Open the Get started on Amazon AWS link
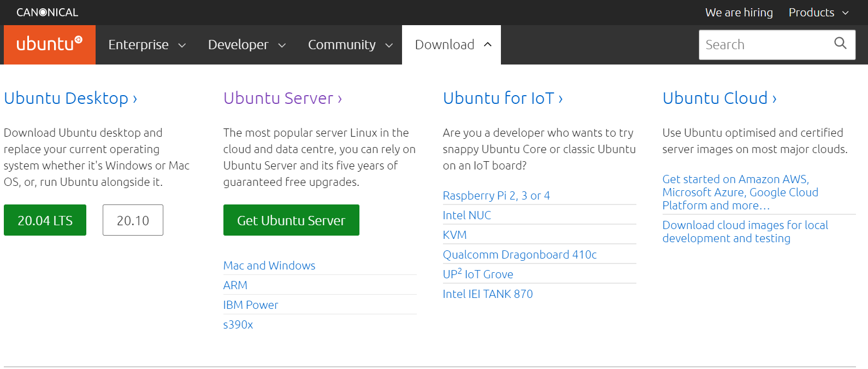868x369 pixels. (x=740, y=192)
